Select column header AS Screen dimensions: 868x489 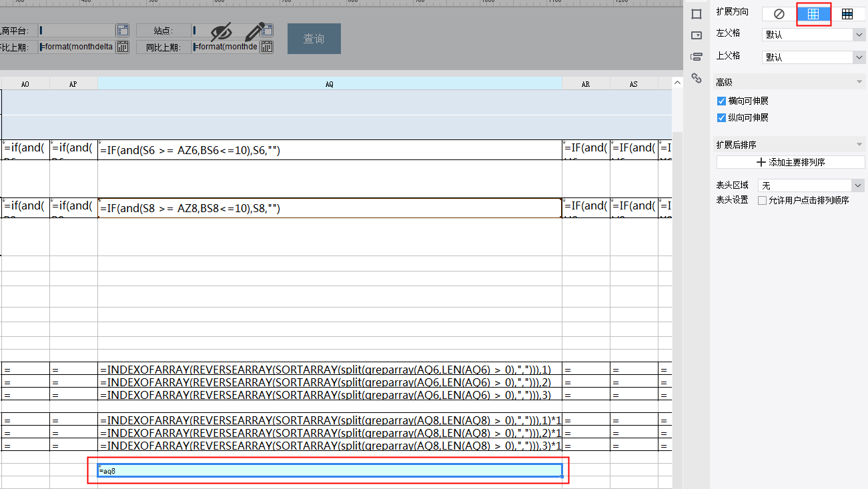634,84
